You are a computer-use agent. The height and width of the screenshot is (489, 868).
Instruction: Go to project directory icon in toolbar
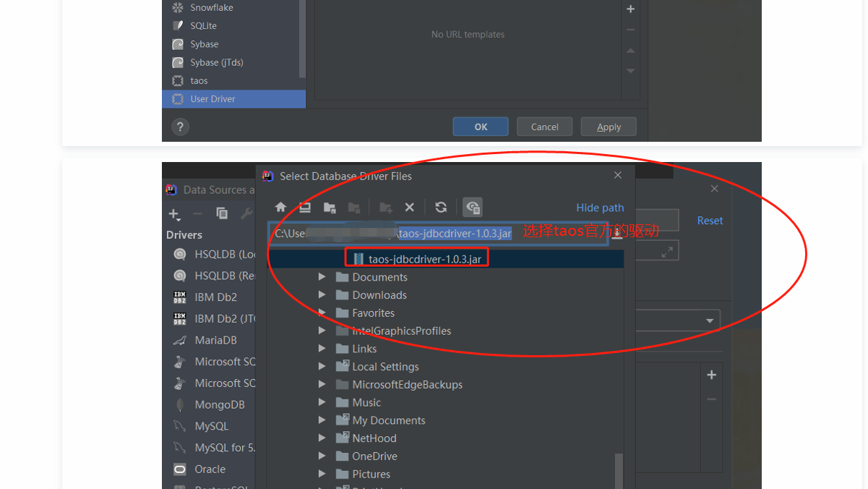click(x=330, y=208)
